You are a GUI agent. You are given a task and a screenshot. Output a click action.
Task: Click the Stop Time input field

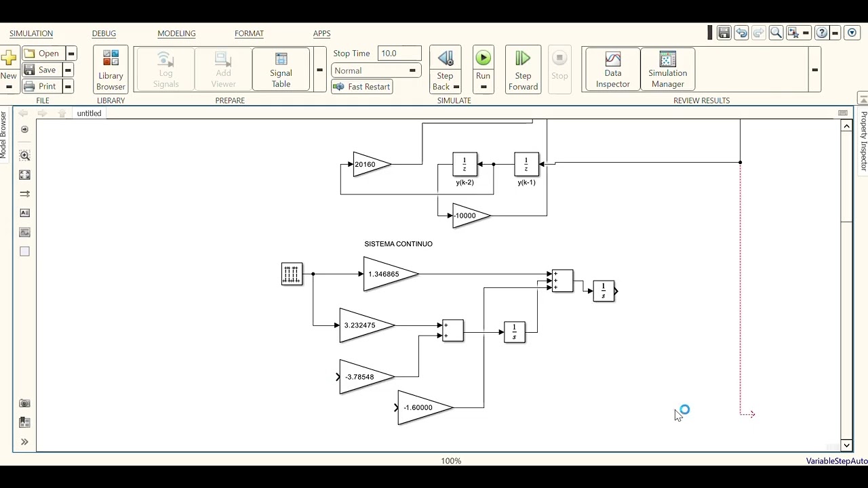point(399,54)
